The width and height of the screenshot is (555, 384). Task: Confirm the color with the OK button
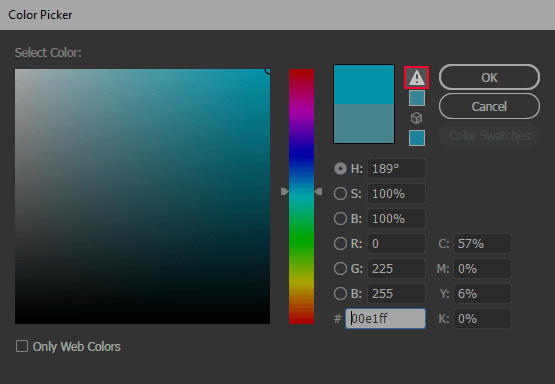tap(489, 77)
